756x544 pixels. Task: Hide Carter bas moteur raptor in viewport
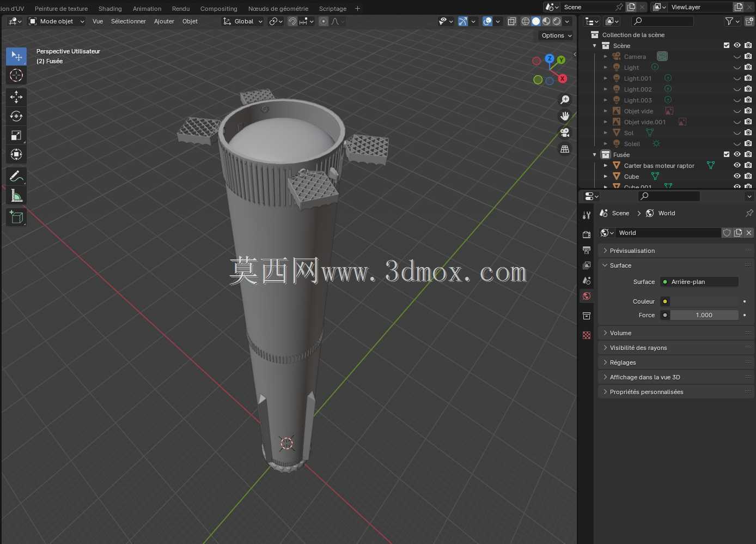click(x=737, y=165)
